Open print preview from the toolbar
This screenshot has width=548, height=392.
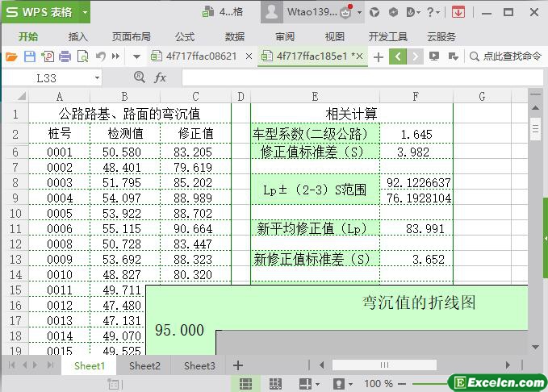click(83, 56)
